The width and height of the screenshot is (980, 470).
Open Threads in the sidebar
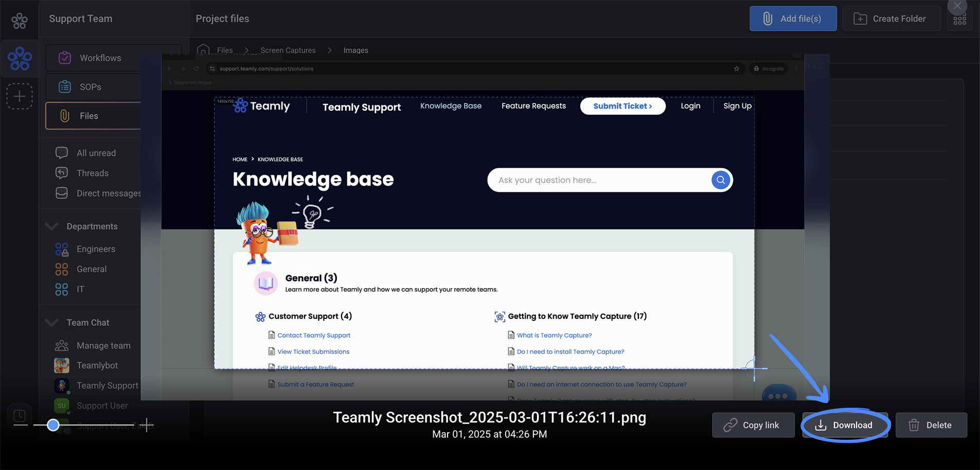(x=93, y=173)
